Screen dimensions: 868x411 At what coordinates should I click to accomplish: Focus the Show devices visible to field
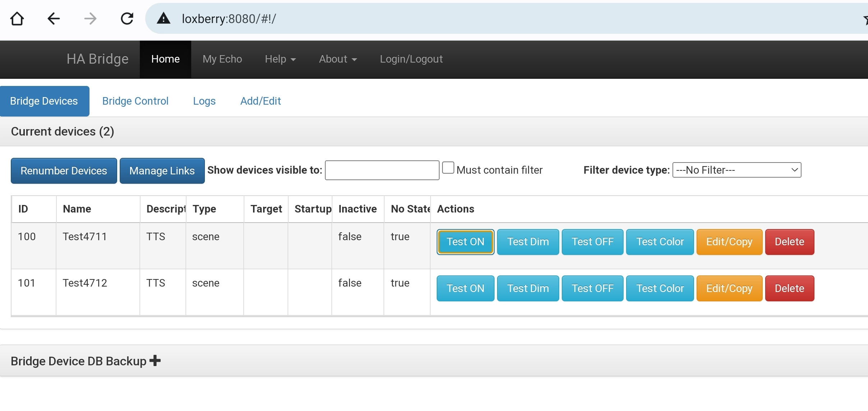tap(382, 170)
